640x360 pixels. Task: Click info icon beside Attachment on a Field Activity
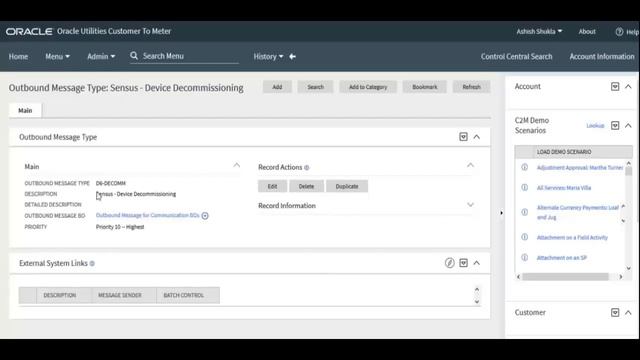coord(524,237)
